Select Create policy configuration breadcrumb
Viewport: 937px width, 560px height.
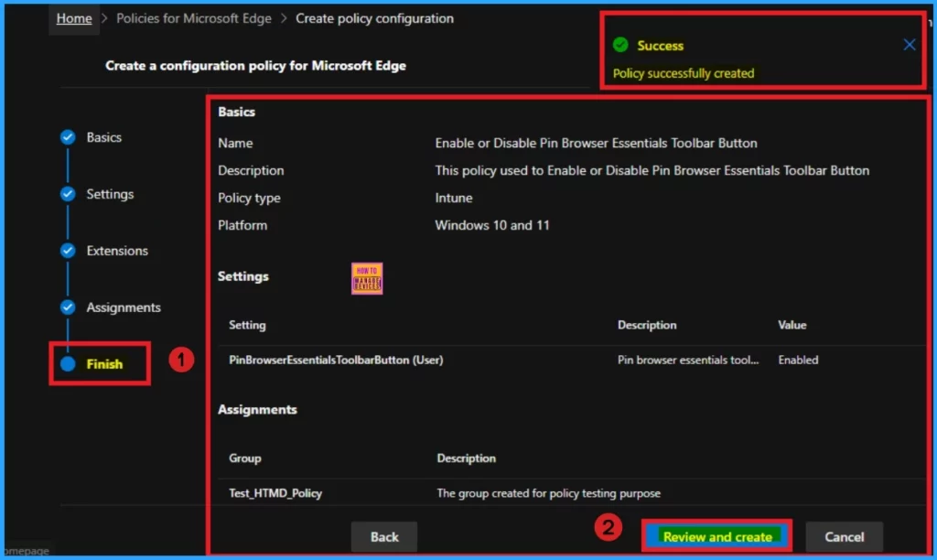pos(374,18)
